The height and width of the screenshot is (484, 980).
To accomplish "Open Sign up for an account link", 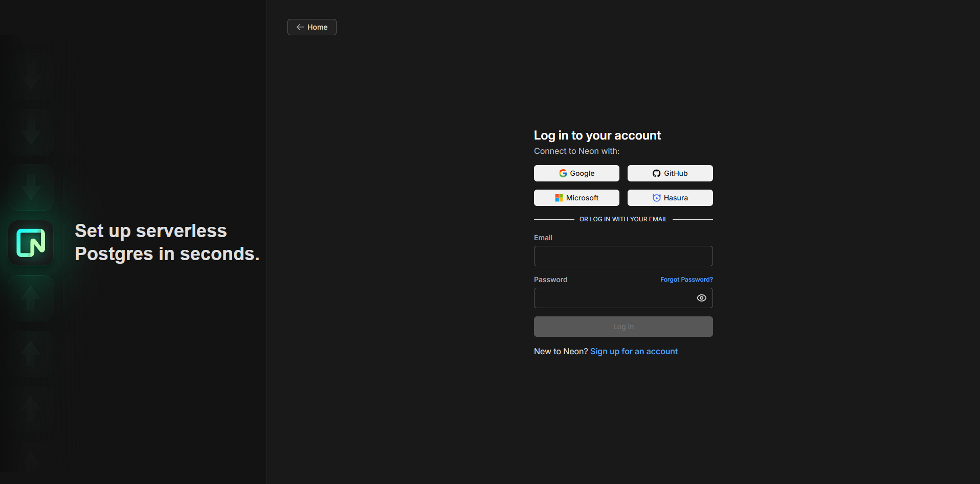I will [634, 352].
